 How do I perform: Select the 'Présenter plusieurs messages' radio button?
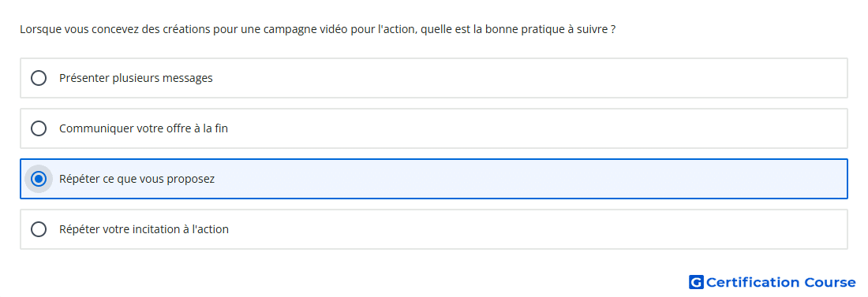point(39,78)
